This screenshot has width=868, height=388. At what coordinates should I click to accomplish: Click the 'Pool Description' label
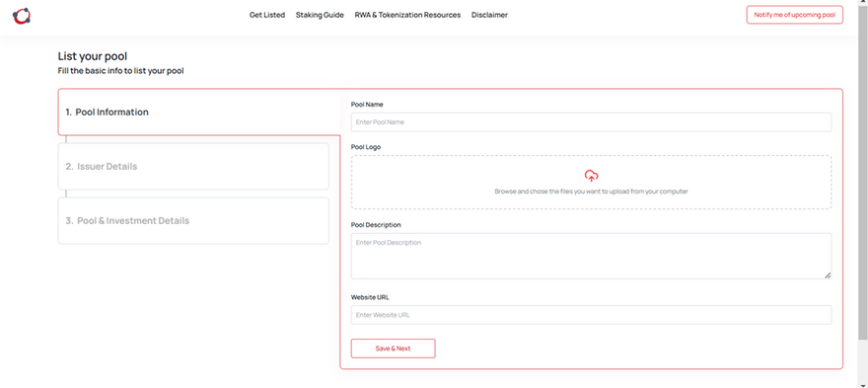click(376, 225)
